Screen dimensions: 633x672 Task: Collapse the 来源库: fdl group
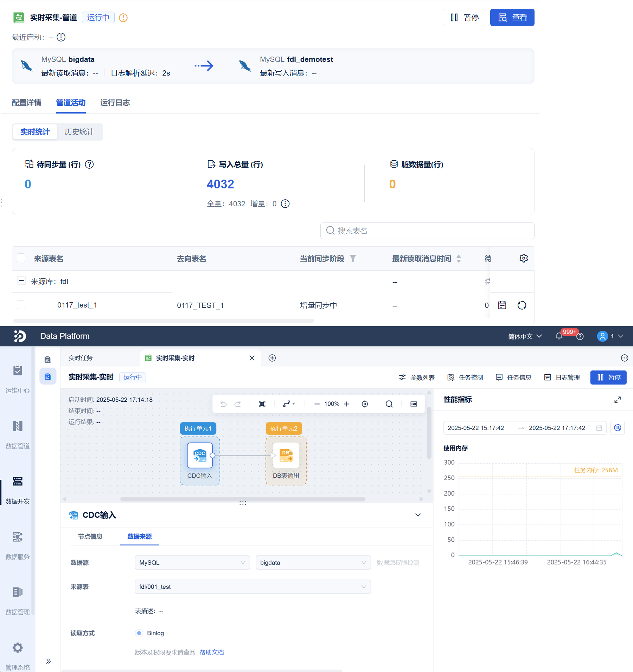coord(21,281)
